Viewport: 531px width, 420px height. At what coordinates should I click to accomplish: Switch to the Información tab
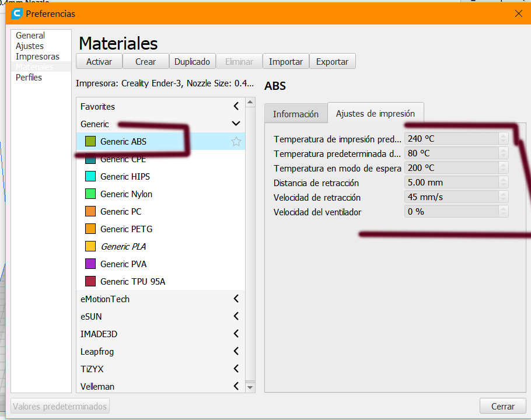[296, 114]
